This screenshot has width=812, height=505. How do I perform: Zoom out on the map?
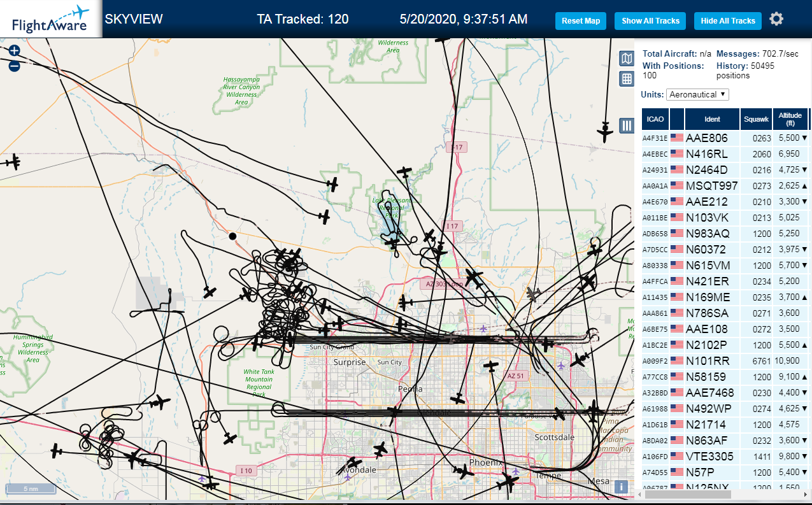click(x=14, y=66)
